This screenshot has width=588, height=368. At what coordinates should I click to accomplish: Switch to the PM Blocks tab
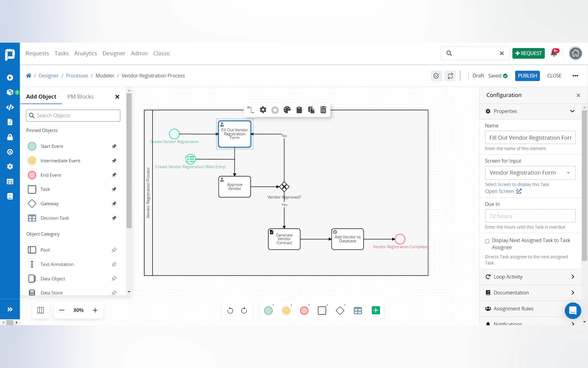[x=81, y=97]
